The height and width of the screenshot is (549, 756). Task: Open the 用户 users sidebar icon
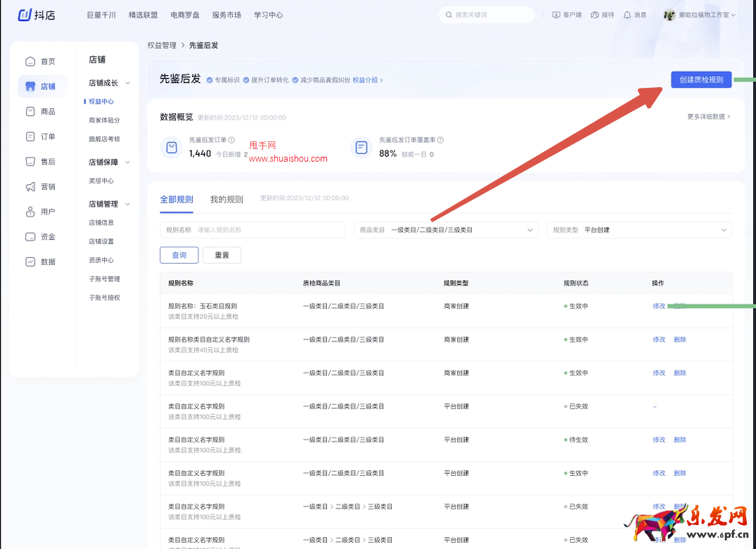coord(30,212)
